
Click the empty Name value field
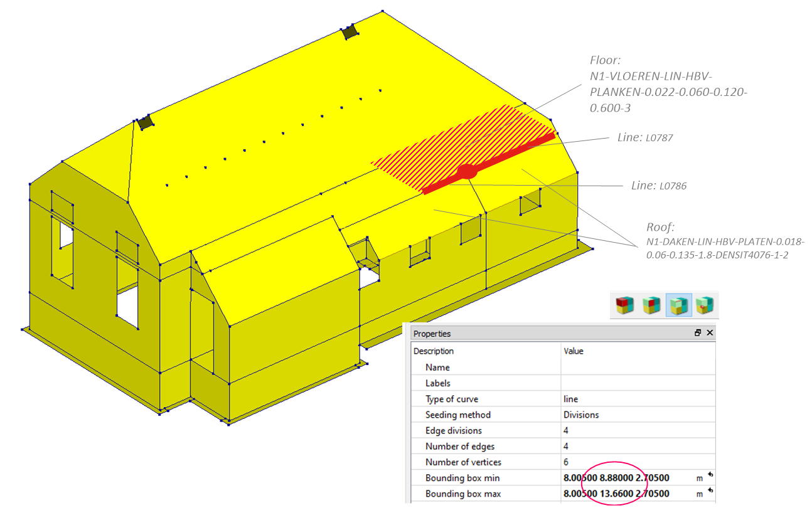tap(638, 368)
